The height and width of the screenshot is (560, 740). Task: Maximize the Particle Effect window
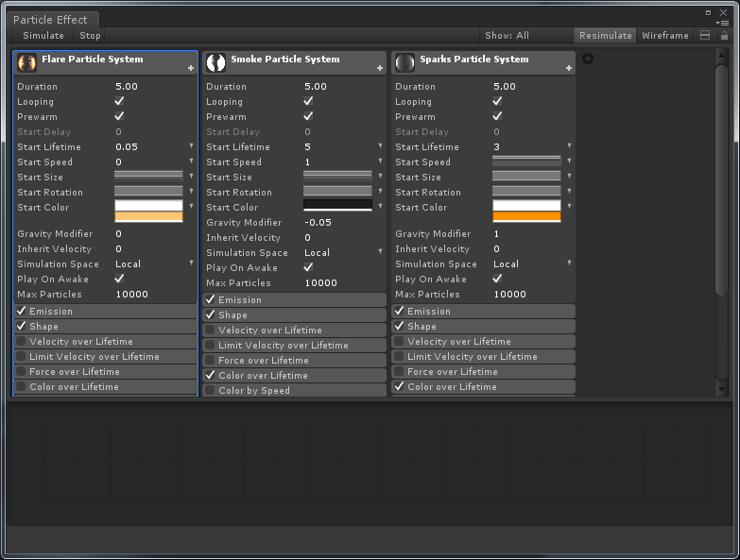(708, 12)
